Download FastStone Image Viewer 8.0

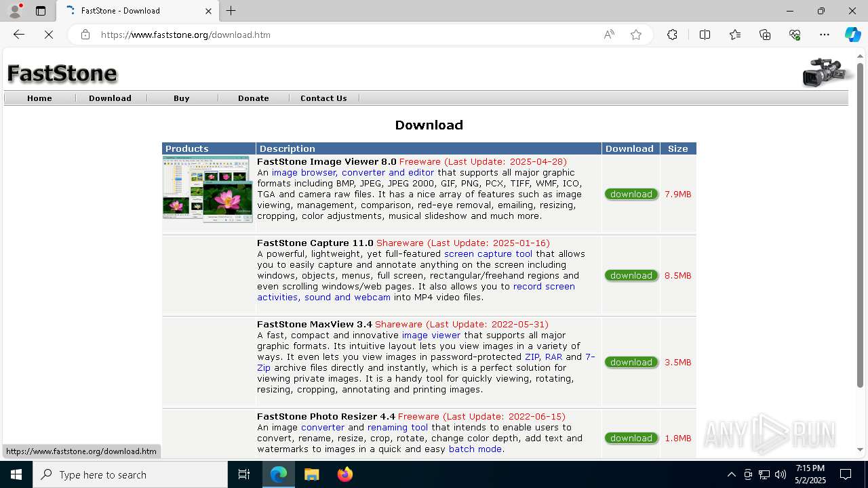click(631, 195)
